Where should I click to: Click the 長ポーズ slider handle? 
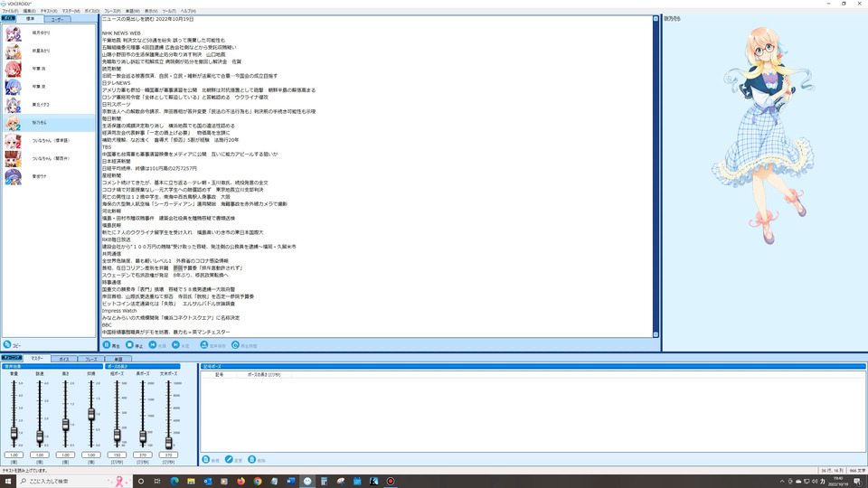click(143, 436)
